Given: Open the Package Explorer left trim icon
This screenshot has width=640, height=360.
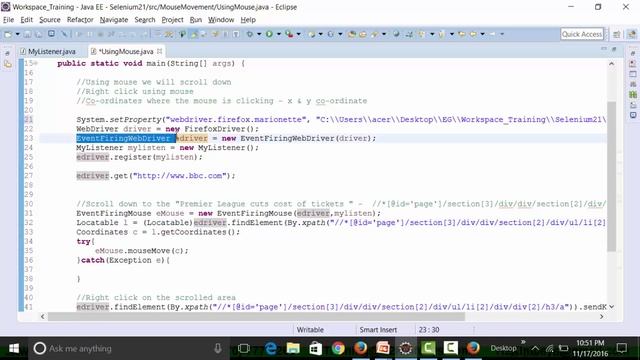Looking at the screenshot, I should (7, 64).
